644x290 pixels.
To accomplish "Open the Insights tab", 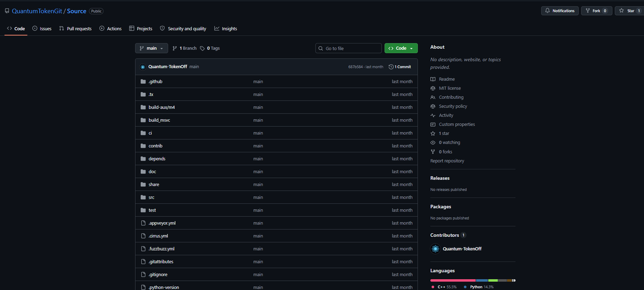I will coord(225,28).
